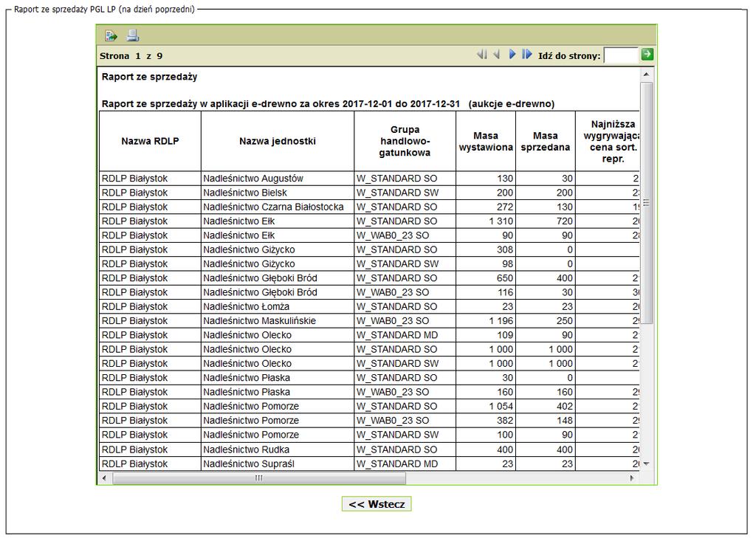Click the export report icon
The height and width of the screenshot is (541, 756).
coord(111,35)
